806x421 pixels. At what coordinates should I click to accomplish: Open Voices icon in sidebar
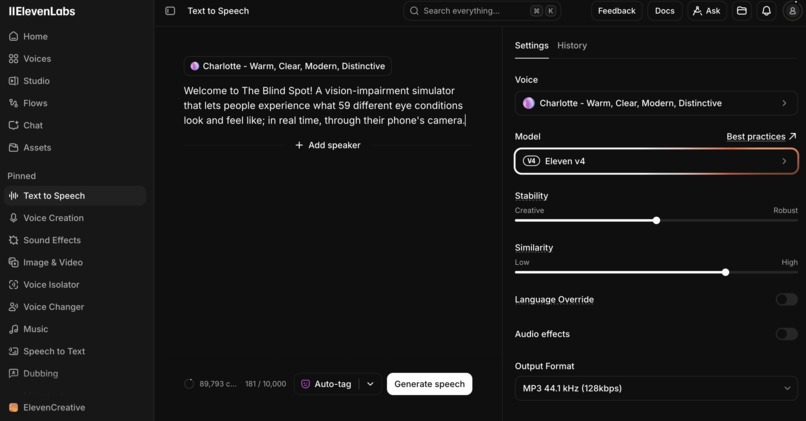(13, 59)
